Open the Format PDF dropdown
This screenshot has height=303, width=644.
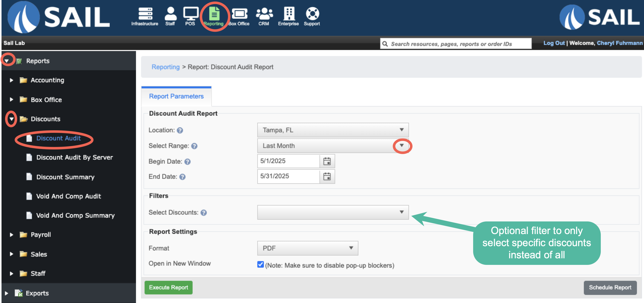308,248
